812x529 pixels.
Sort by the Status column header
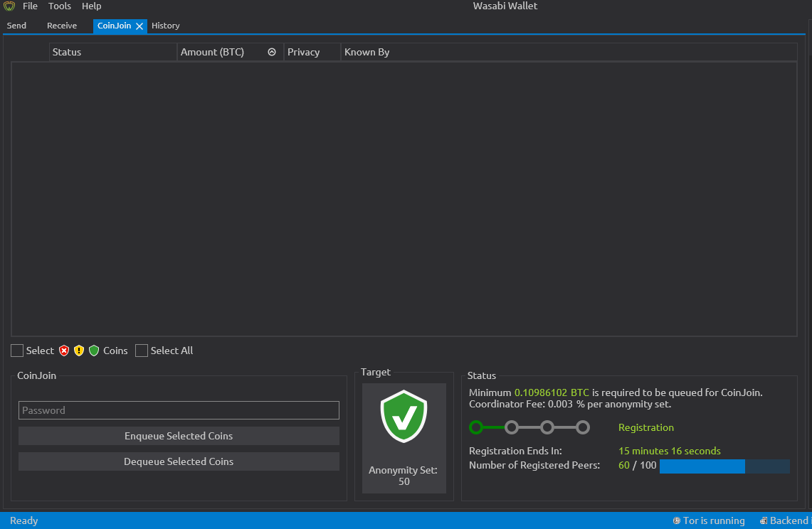pos(113,52)
